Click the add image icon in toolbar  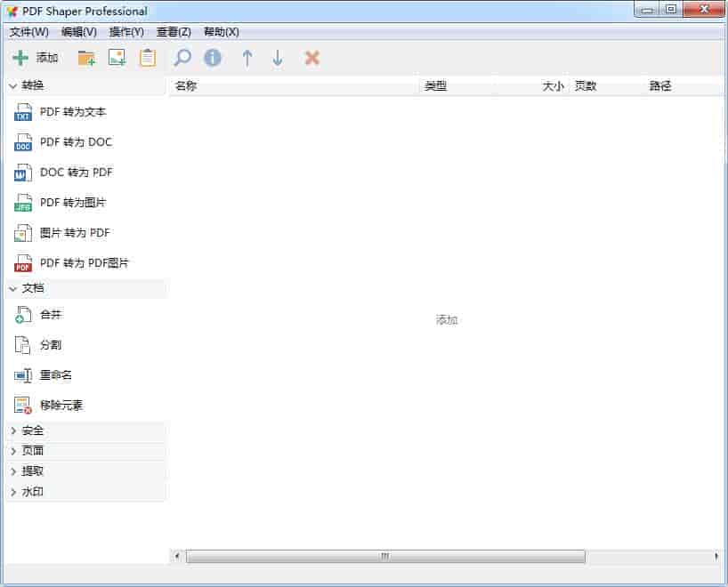pyautogui.click(x=117, y=58)
